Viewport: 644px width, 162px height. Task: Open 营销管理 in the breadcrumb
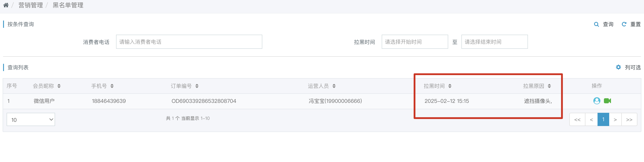coord(30,5)
